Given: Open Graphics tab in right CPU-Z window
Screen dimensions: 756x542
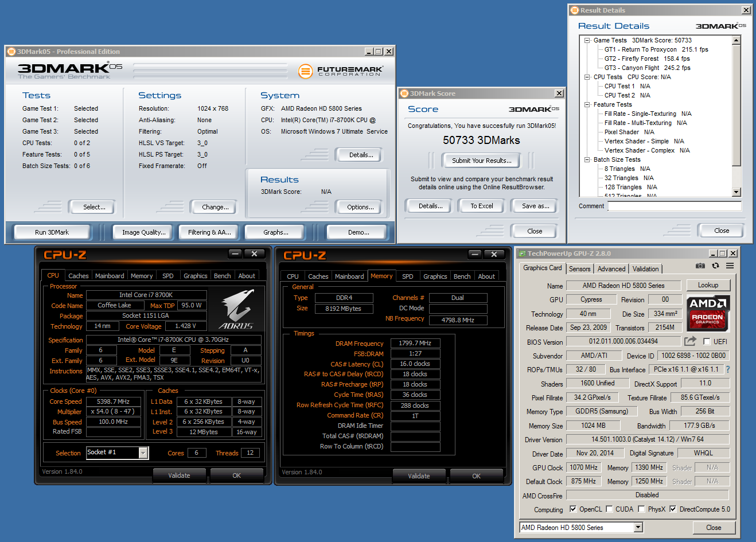Looking at the screenshot, I should click(435, 276).
